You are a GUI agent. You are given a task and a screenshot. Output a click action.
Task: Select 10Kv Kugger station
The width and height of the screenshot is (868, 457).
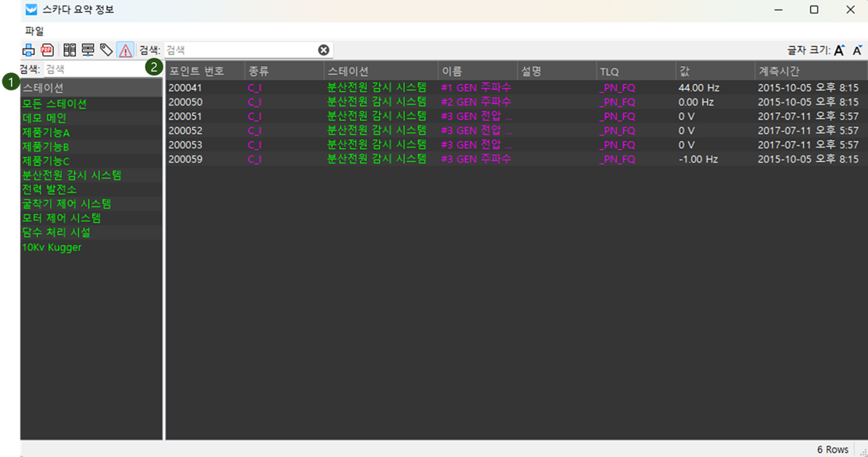(x=52, y=247)
